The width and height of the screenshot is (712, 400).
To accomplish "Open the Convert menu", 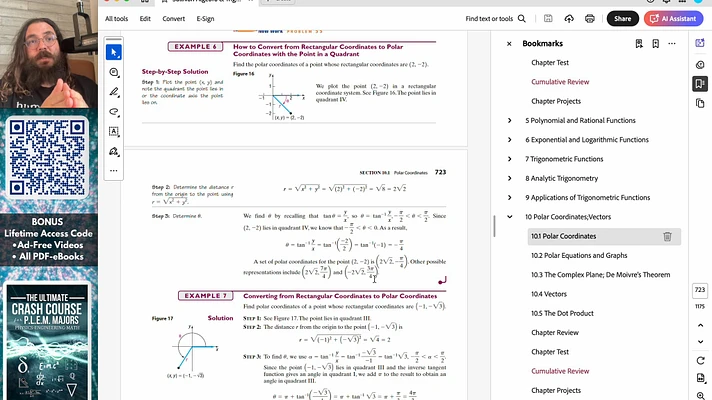I will coord(173,19).
